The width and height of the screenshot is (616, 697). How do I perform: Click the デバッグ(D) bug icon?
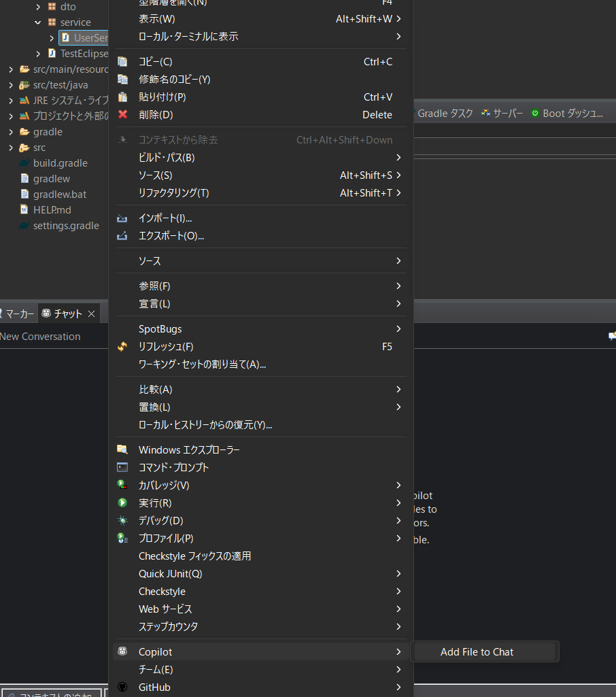point(124,520)
